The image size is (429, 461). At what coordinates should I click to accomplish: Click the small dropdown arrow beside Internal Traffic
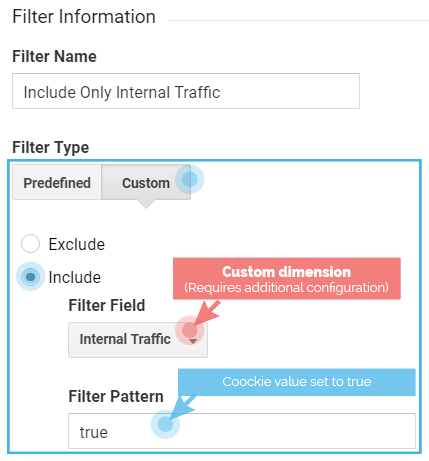[193, 341]
